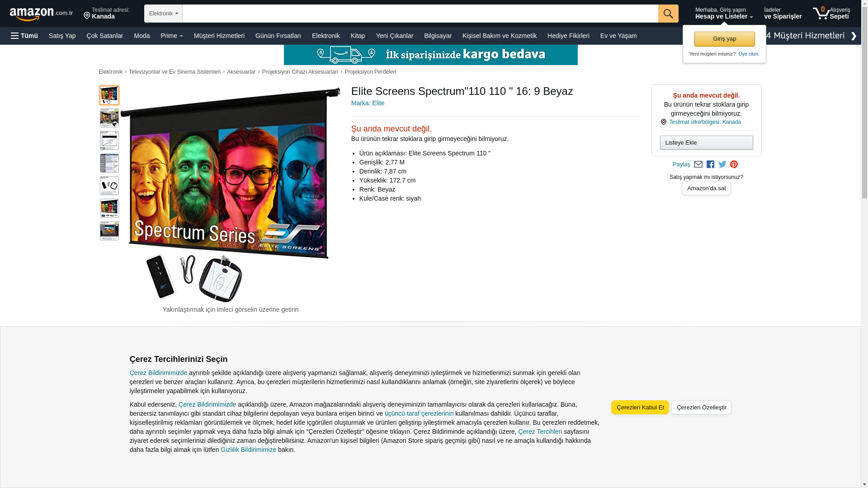This screenshot has width=868, height=488.
Task: Click the Listeye Ekle button
Action: (706, 143)
